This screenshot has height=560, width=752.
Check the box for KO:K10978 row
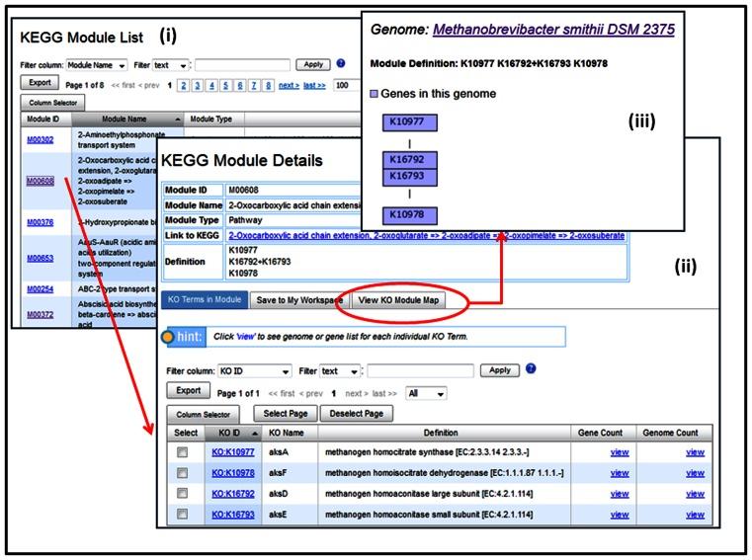pyautogui.click(x=182, y=473)
